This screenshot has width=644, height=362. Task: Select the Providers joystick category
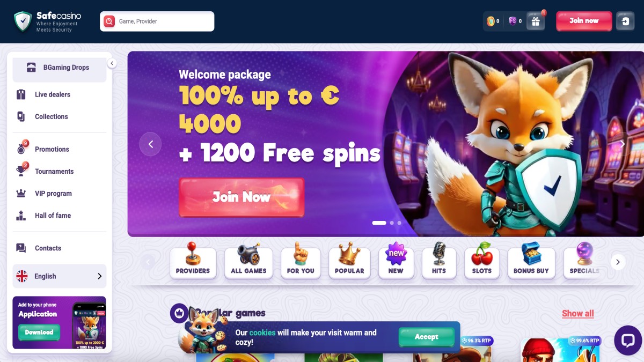point(193,261)
